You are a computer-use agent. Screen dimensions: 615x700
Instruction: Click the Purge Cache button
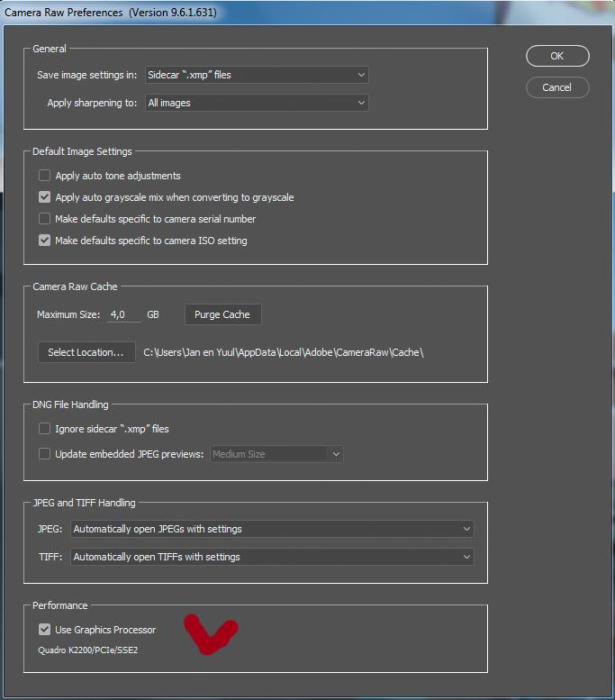(x=222, y=314)
